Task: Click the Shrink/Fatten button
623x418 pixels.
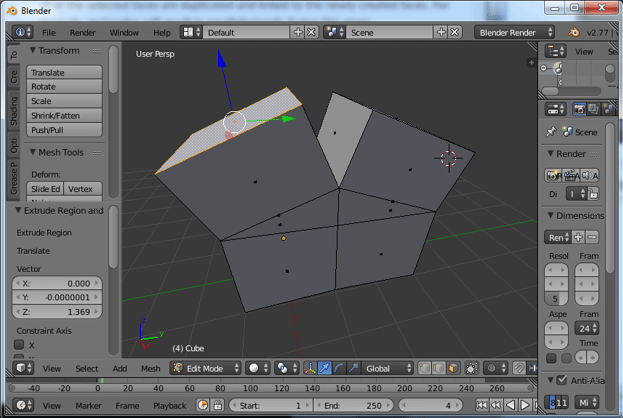Action: pyautogui.click(x=64, y=116)
